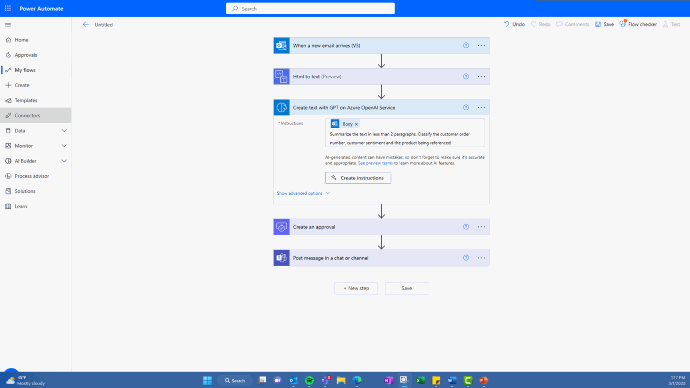Viewport: 690px width, 388px height.
Task: Expand the Html to text step
Action: (382, 77)
